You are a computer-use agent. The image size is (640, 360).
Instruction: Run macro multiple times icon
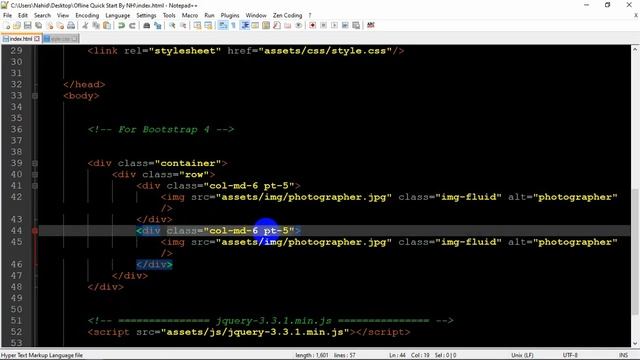(x=345, y=25)
